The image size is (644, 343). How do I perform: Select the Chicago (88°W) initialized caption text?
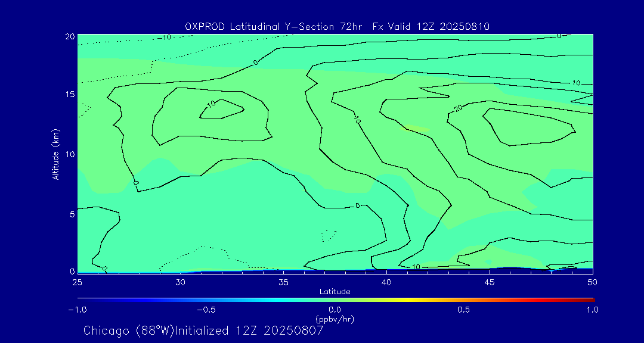pos(203,330)
